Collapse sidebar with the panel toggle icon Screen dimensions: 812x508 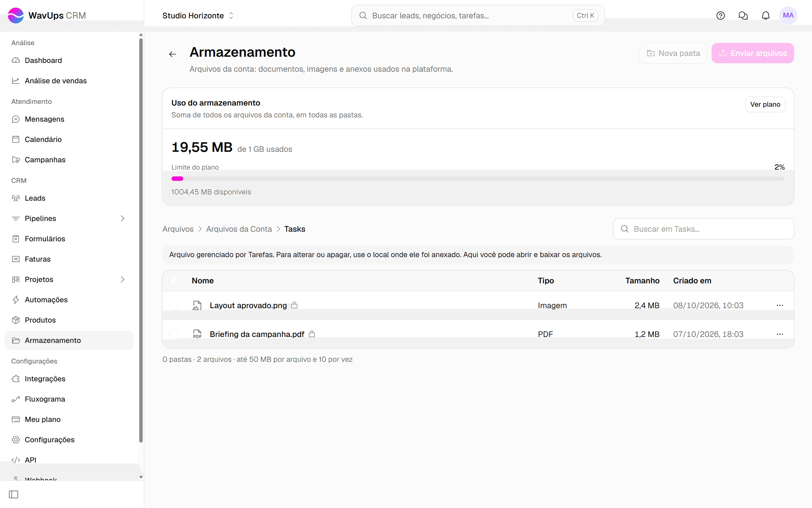click(14, 494)
